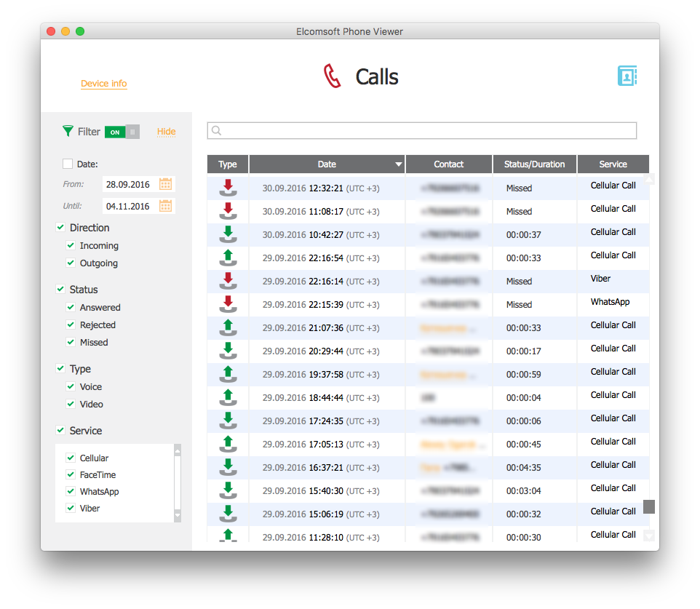Click Date column sort arrow

(x=398, y=164)
